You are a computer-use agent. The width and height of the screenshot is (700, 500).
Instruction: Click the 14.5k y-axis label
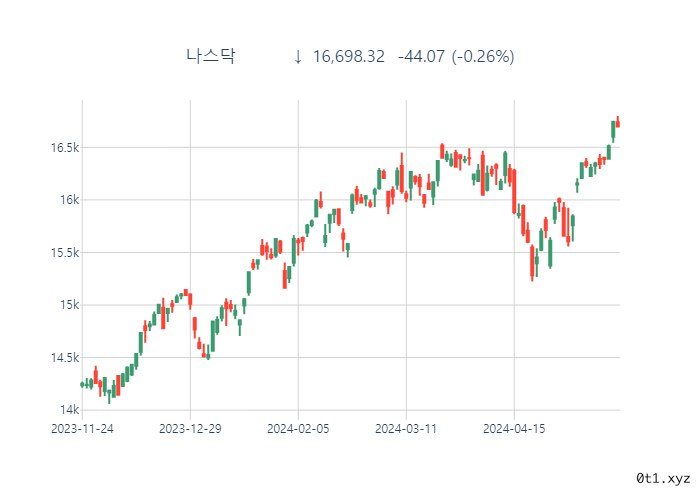click(65, 358)
